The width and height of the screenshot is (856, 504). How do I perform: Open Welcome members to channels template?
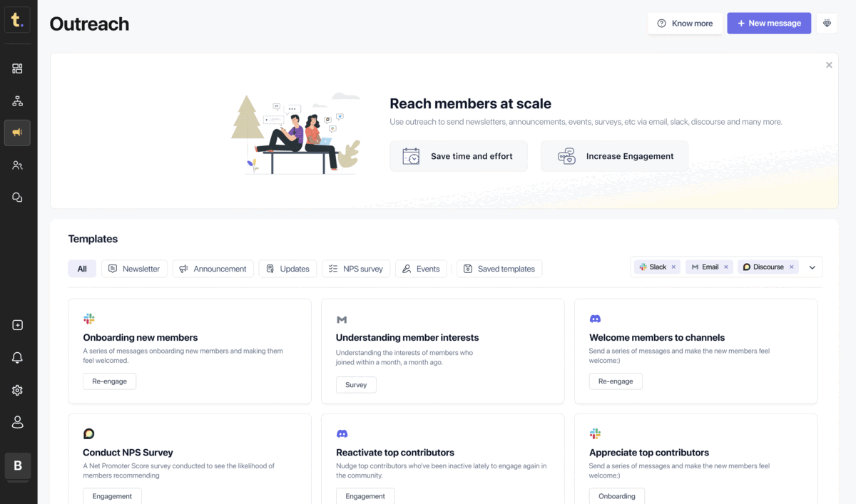(x=695, y=351)
